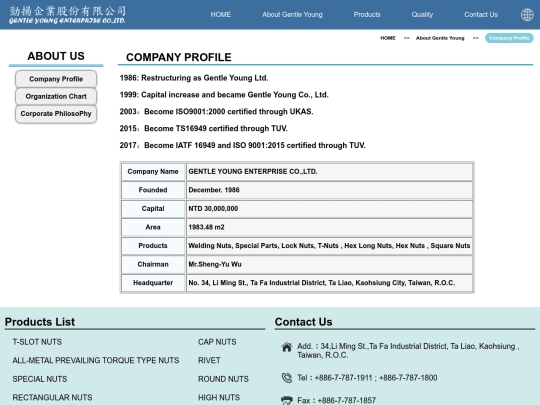The width and height of the screenshot is (540, 405).
Task: Open ROUND NUTS product link
Action: tap(223, 379)
